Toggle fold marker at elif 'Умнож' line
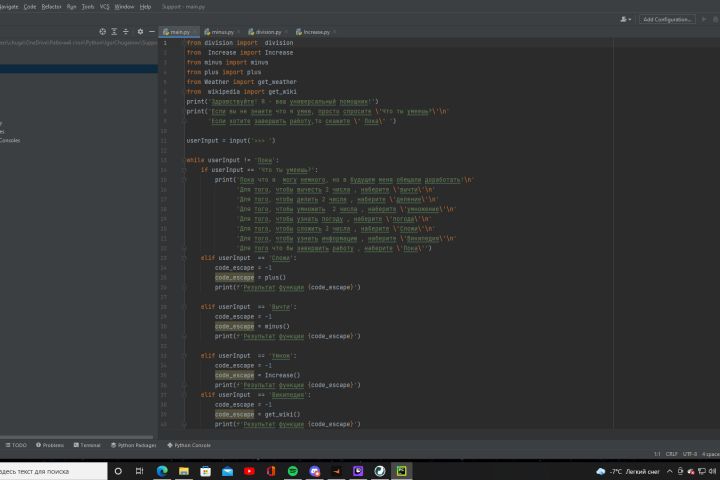 pyautogui.click(x=183, y=356)
